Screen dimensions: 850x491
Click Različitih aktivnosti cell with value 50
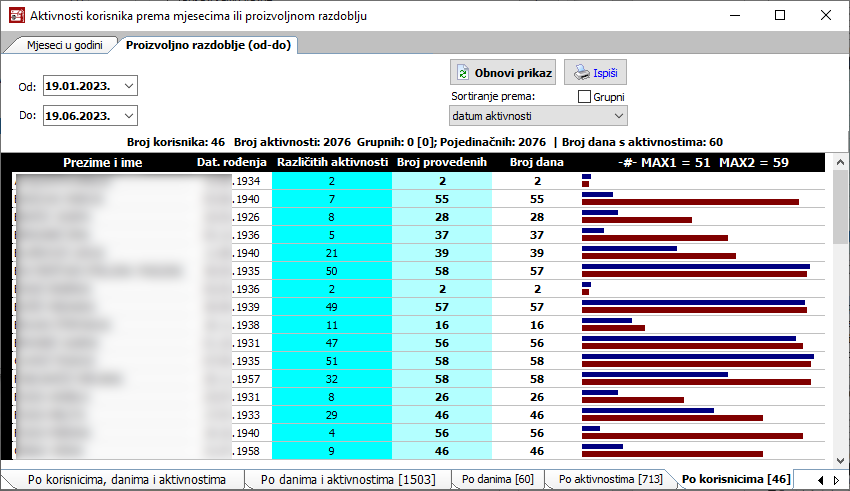(x=332, y=271)
